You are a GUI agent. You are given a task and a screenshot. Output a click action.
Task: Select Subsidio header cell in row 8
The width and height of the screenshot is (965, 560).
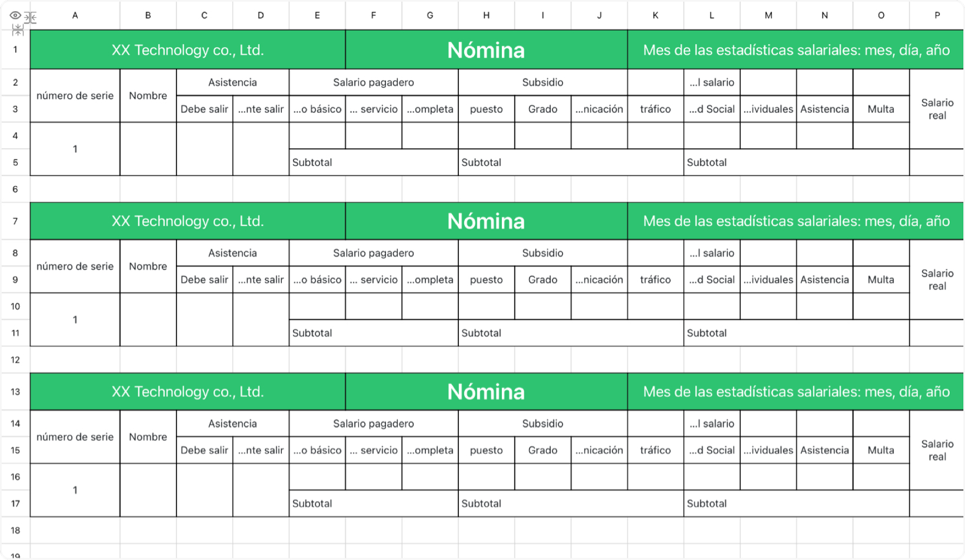[543, 253]
